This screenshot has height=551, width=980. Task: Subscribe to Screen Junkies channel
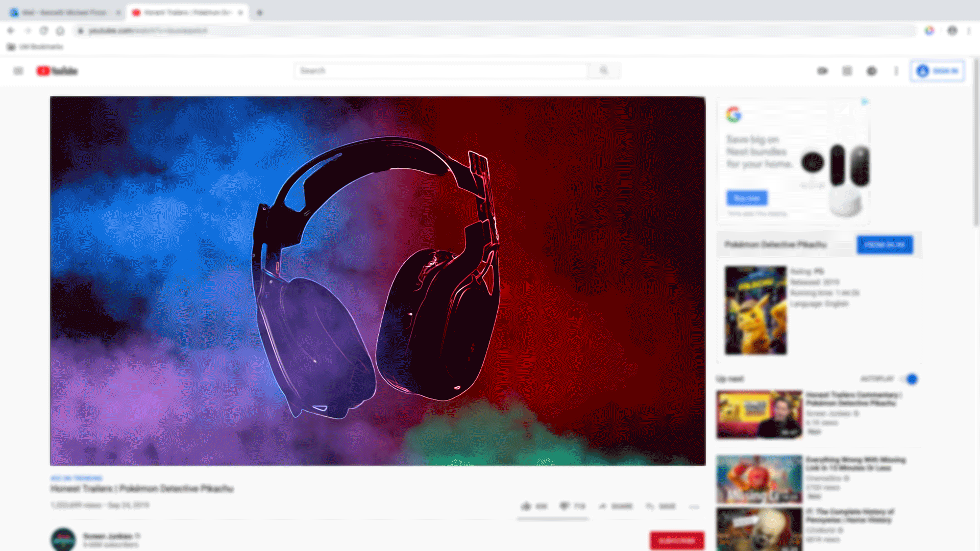677,540
